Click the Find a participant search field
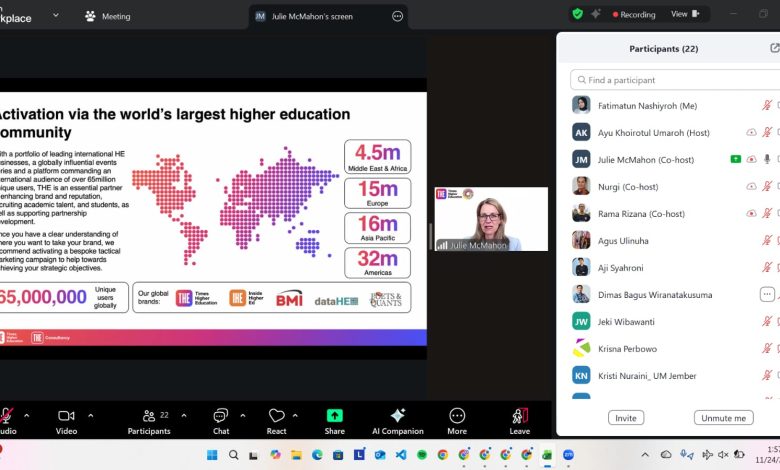Image resolution: width=780 pixels, height=470 pixels. (x=670, y=80)
